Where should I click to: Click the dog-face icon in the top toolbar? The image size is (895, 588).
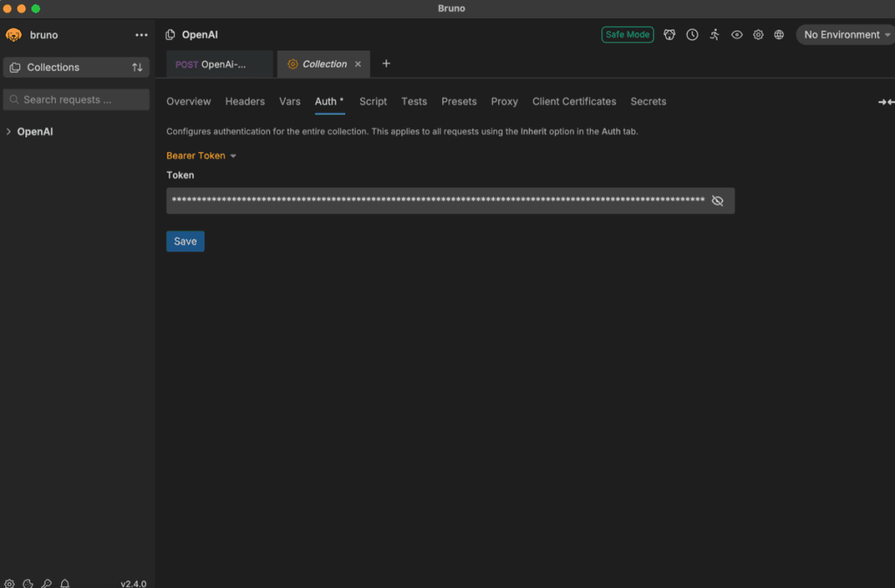(670, 35)
